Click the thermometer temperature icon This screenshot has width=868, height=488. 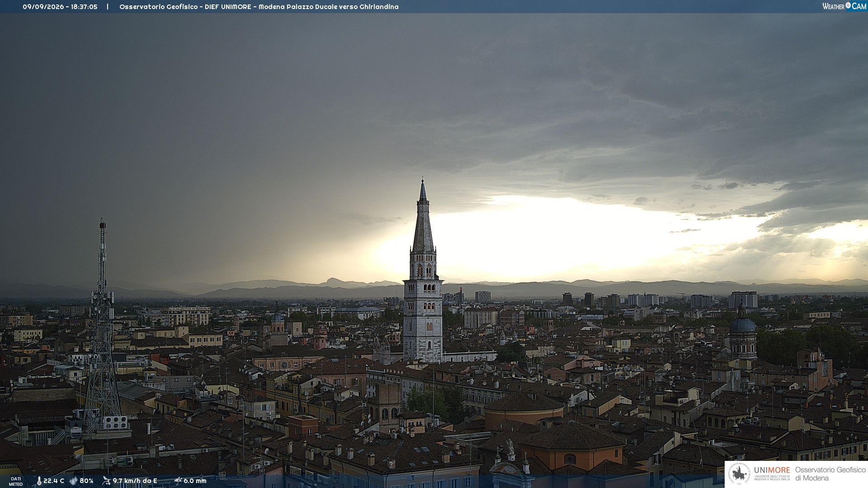pyautogui.click(x=39, y=481)
